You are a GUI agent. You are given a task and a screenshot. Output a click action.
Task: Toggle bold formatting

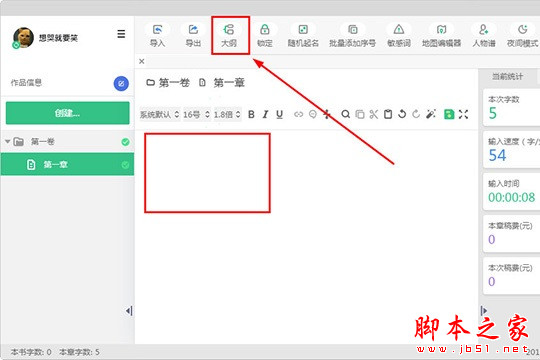[x=251, y=114]
